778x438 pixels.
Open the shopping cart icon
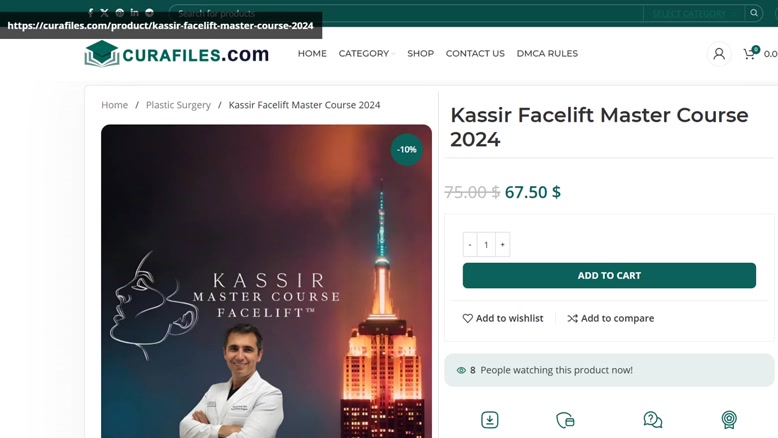(750, 53)
